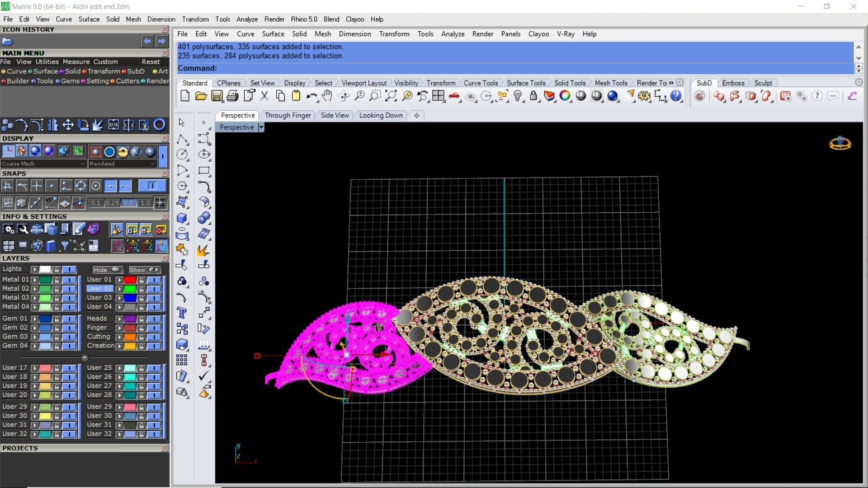Open the Rendered display mode dropdown

pos(123,164)
